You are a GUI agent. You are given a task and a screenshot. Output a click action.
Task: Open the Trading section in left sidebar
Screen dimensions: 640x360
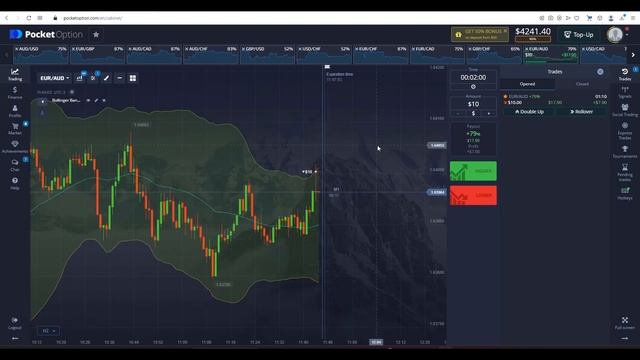point(15,75)
